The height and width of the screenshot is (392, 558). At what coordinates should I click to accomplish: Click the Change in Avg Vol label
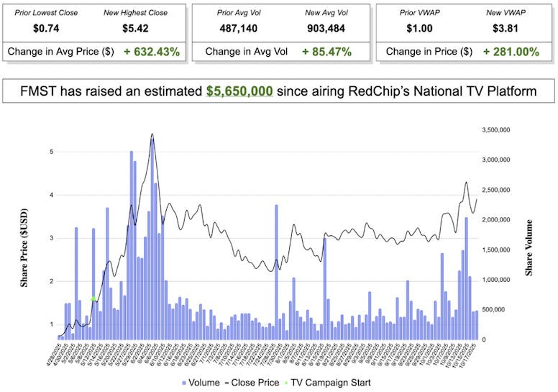tap(246, 52)
